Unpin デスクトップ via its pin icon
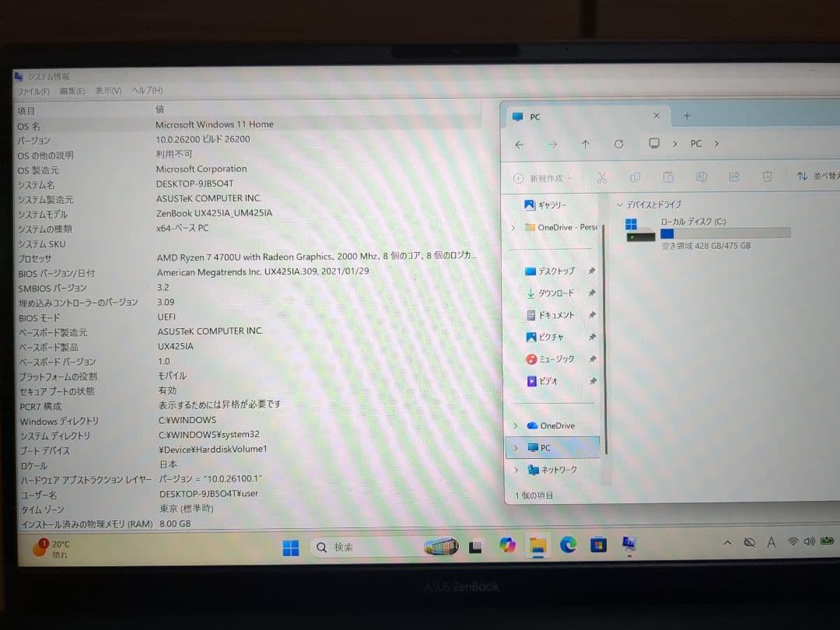Screen dimensions: 840x630 (x=591, y=271)
